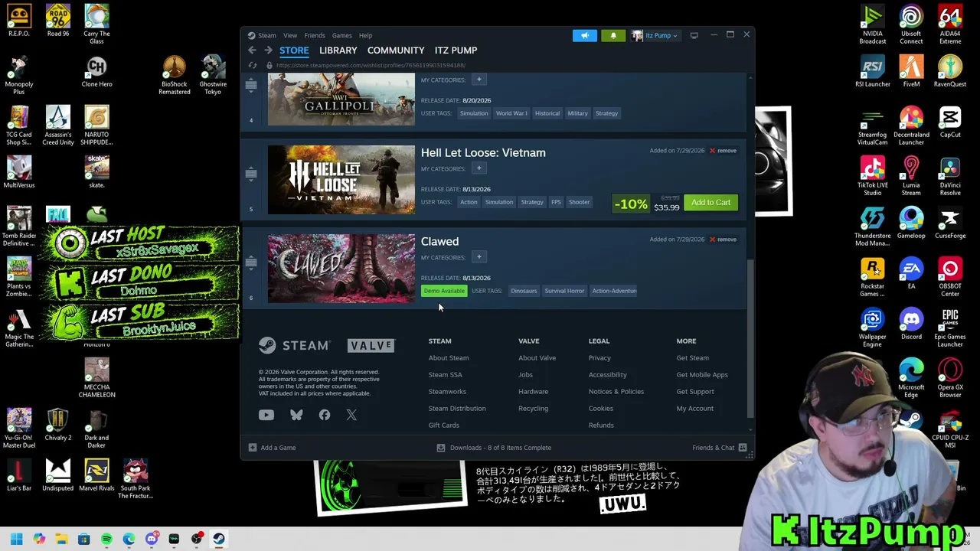Go forward with the Steam forward arrow
Image resolution: width=980 pixels, height=551 pixels.
click(268, 51)
